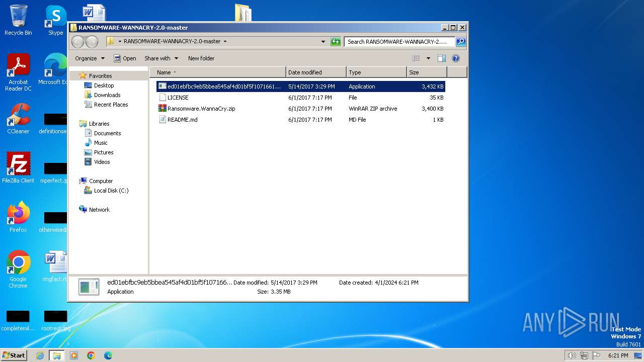This screenshot has height=362, width=644.
Task: Click the Edge icon in taskbar
Action: coord(108,355)
